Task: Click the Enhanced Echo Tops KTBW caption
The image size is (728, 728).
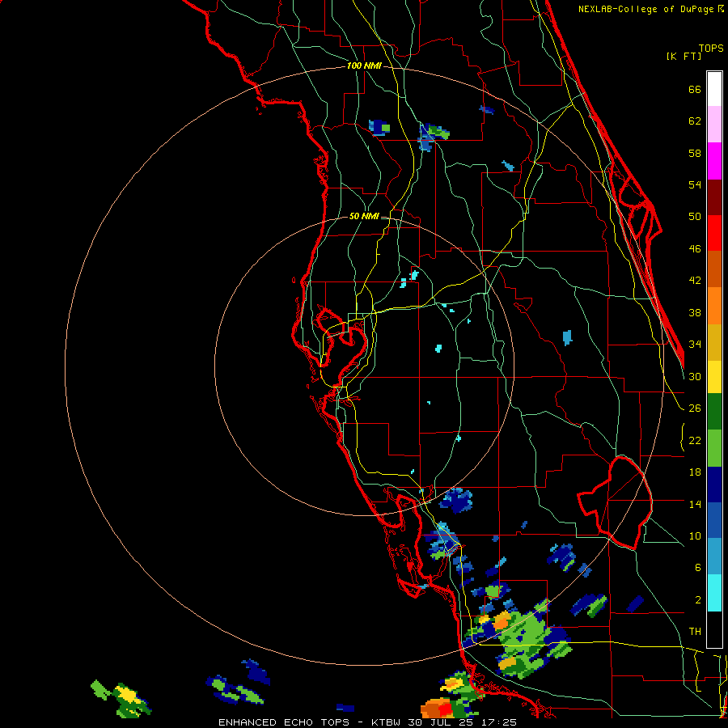Action: [367, 722]
